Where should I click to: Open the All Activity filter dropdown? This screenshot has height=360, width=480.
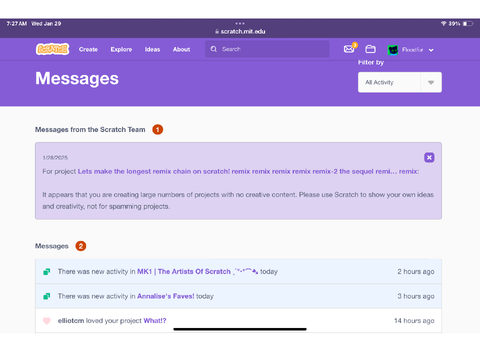click(400, 82)
